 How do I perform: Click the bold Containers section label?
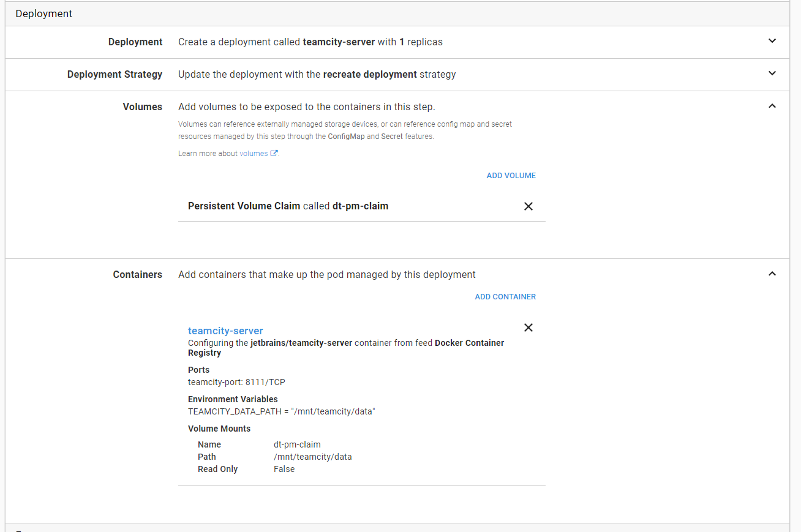(x=137, y=274)
